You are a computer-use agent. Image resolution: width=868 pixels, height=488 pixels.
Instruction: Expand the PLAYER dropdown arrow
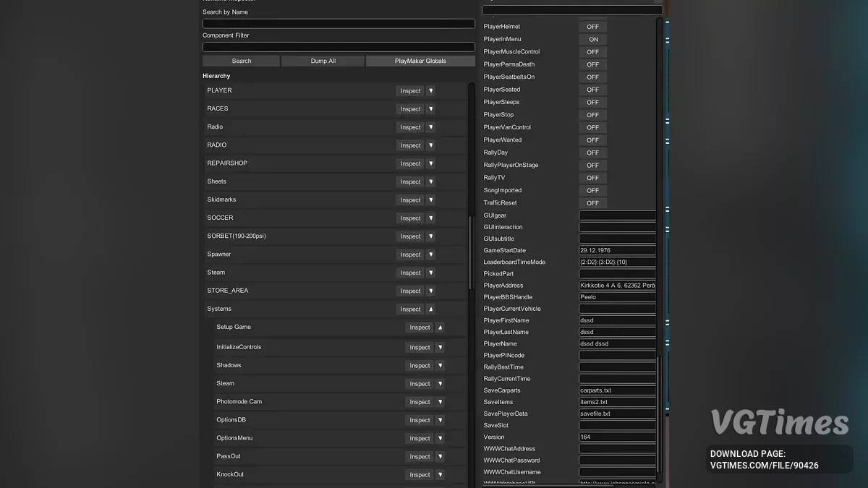coord(431,90)
